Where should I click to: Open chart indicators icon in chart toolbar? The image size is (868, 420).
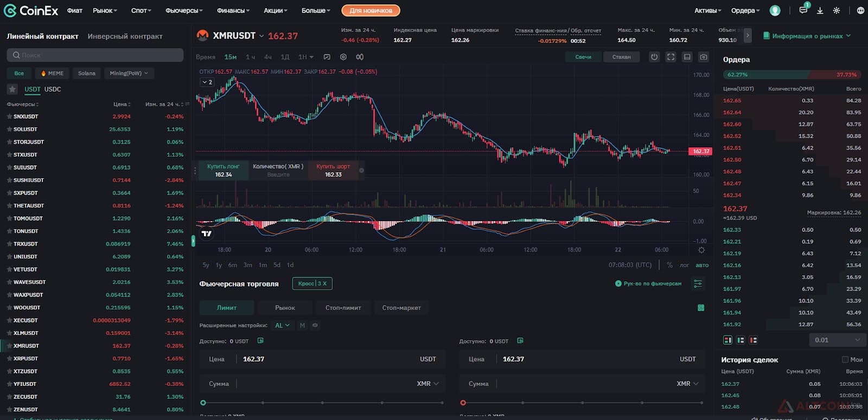pyautogui.click(x=327, y=57)
